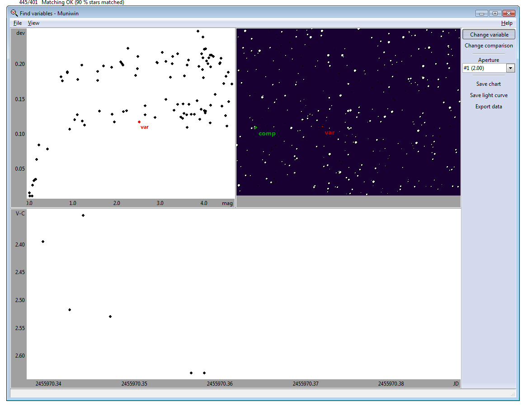Click the Change variable button
Image resolution: width=532 pixels, height=410 pixels.
pos(489,35)
